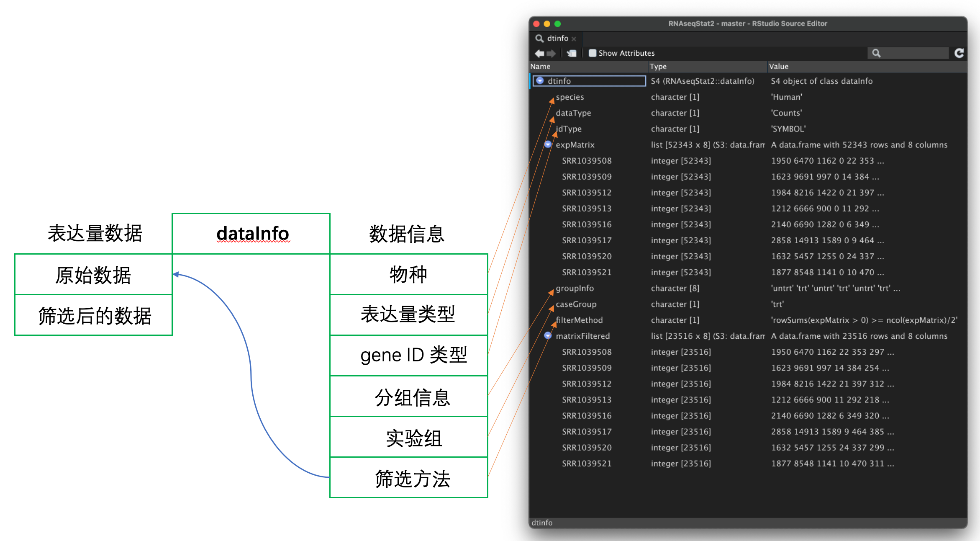Select SRR1039512 under expMatrix
The height and width of the screenshot is (541, 980).
587,192
